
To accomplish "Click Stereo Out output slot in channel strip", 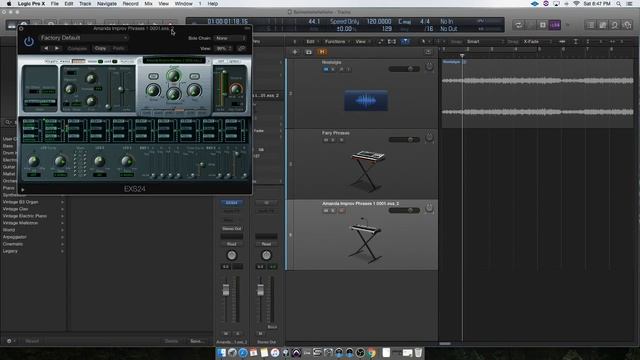I will [x=231, y=229].
